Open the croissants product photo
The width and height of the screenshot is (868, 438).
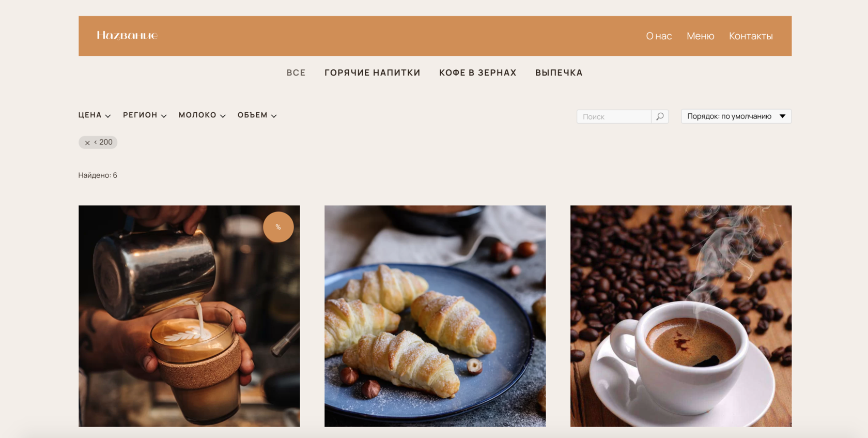(x=435, y=316)
